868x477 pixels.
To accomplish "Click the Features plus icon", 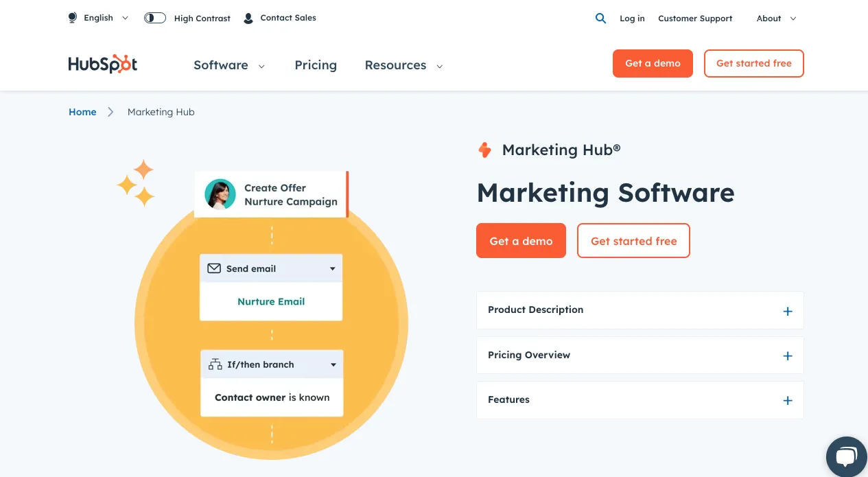I will 788,400.
